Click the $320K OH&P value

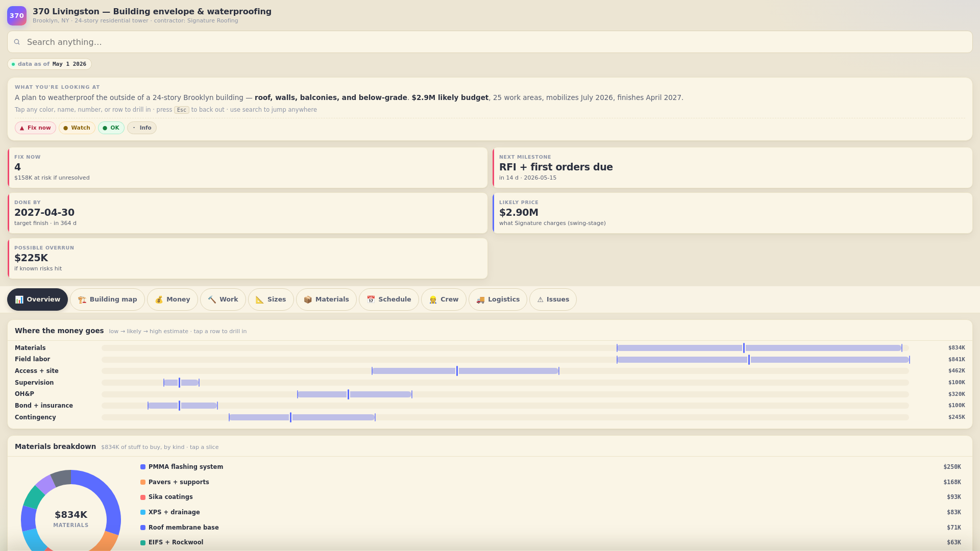click(x=957, y=394)
